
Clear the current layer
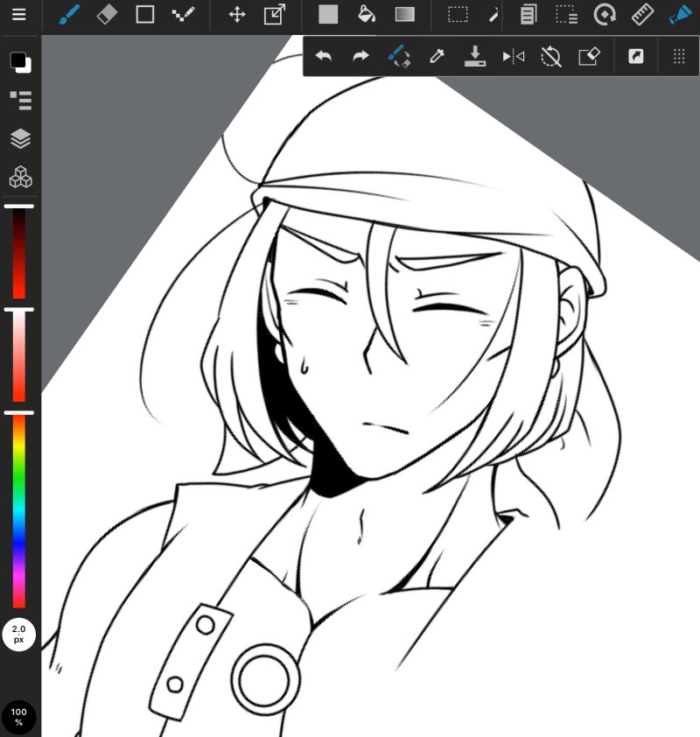[589, 56]
